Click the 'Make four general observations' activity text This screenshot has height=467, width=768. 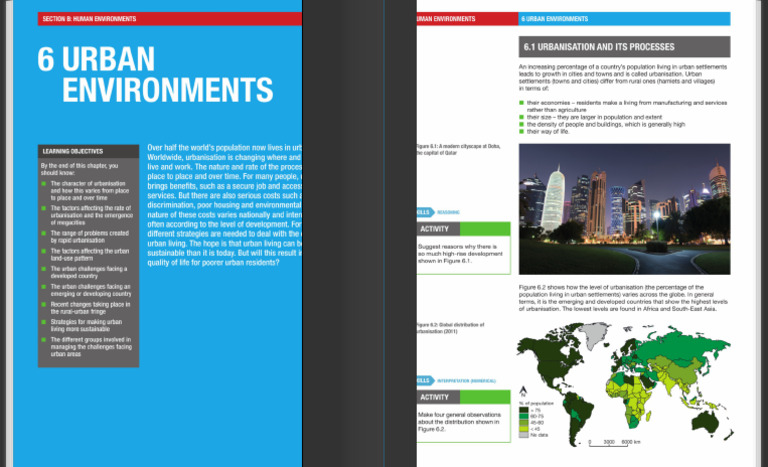[x=459, y=422]
